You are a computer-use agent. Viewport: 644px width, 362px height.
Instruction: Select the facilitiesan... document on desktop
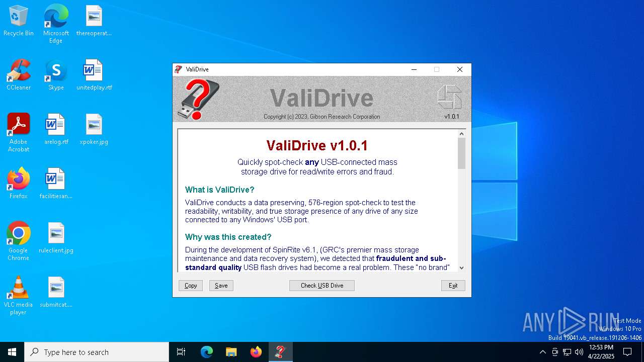coord(56,184)
